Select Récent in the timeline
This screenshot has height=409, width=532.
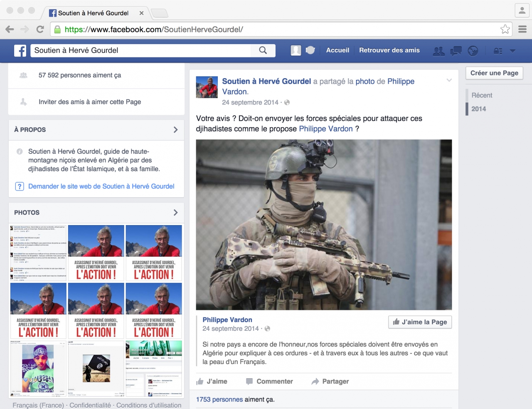click(482, 95)
